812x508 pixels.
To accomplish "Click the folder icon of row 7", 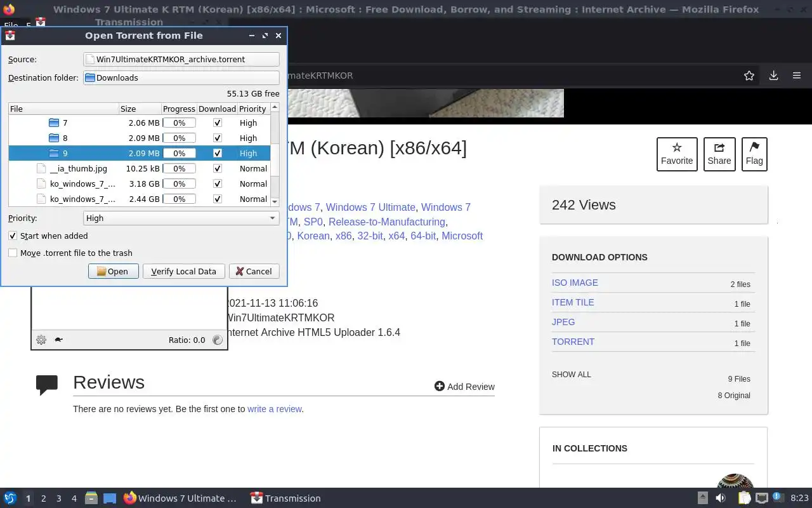I will 54,123.
